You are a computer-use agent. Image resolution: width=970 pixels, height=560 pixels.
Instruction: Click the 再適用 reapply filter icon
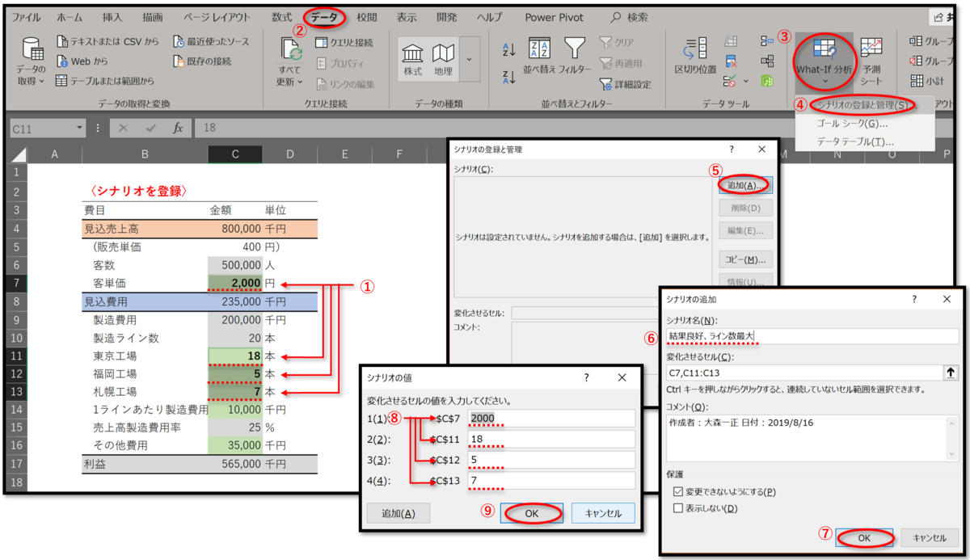coord(605,62)
